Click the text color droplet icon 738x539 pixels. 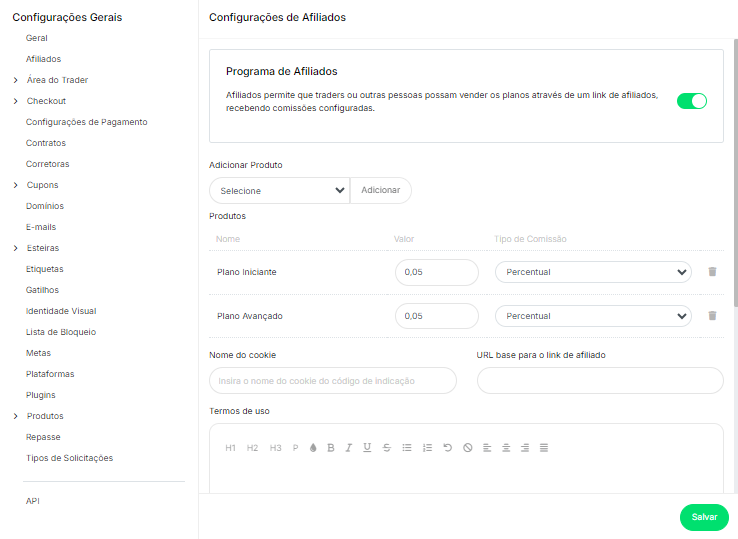[x=312, y=448]
